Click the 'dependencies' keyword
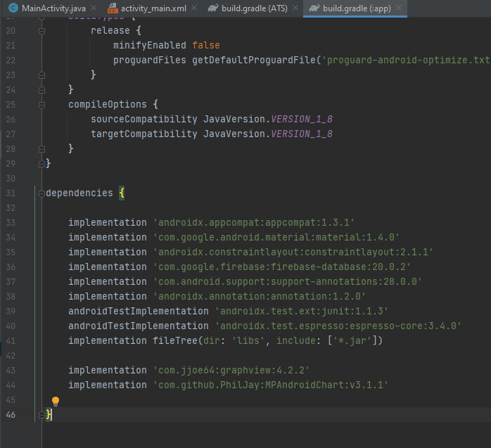Image resolution: width=491 pixels, height=448 pixels. (x=79, y=193)
